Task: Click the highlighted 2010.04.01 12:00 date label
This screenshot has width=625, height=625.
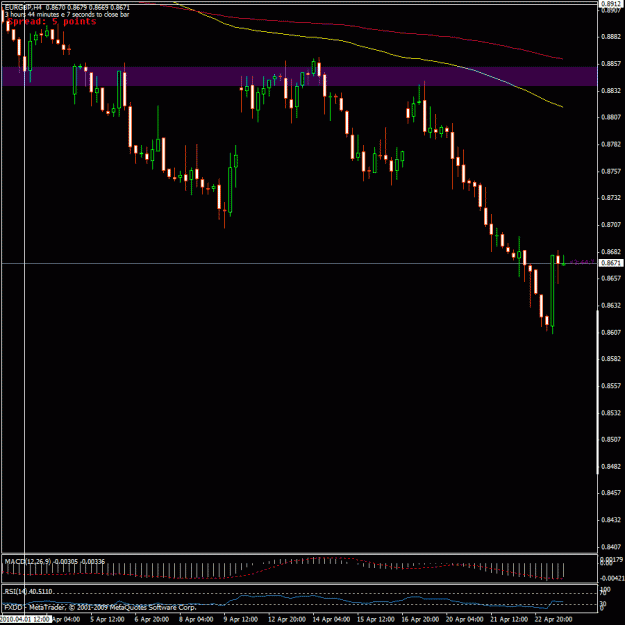Action: coord(26,619)
